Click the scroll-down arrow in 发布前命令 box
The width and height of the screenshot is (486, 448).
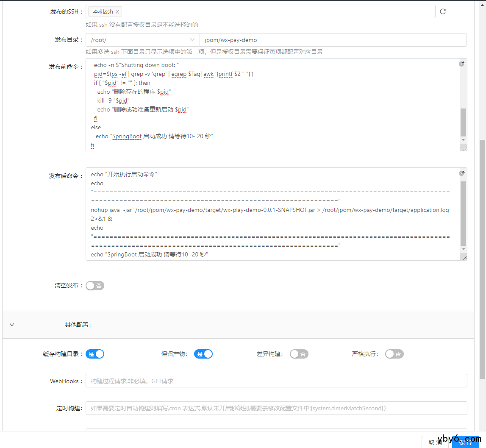click(x=463, y=140)
